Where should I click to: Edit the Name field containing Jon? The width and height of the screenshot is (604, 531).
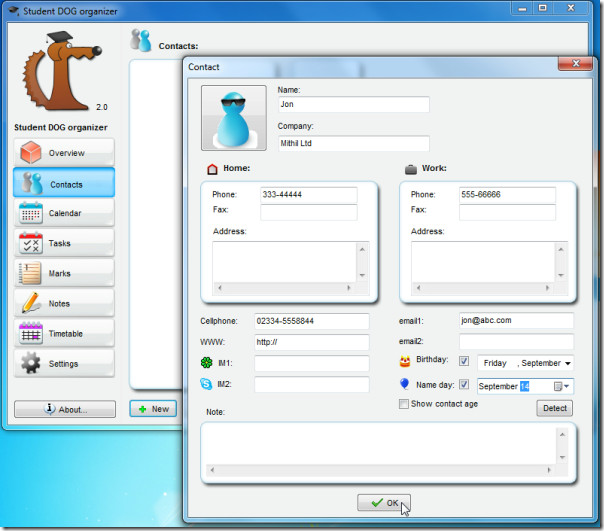point(354,104)
